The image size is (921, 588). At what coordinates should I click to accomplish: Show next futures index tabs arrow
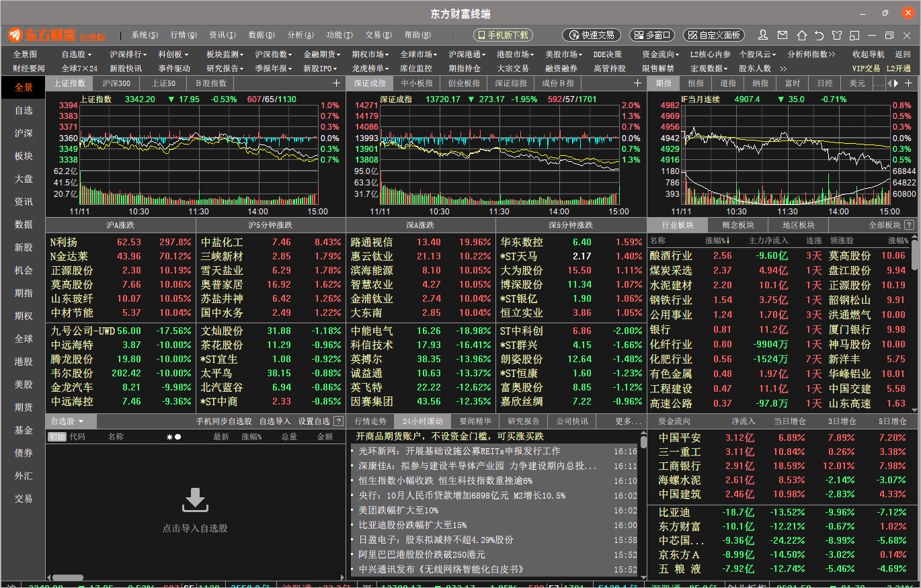(x=895, y=83)
